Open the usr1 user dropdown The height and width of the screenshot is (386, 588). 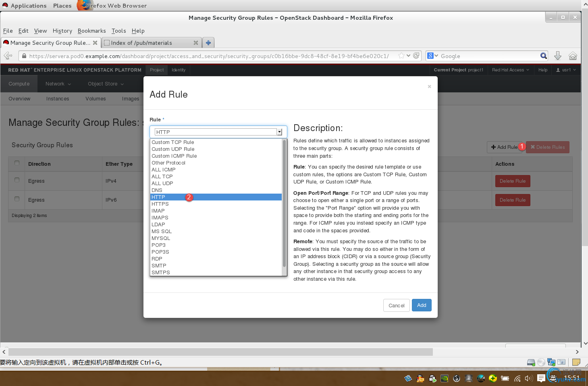click(566, 70)
